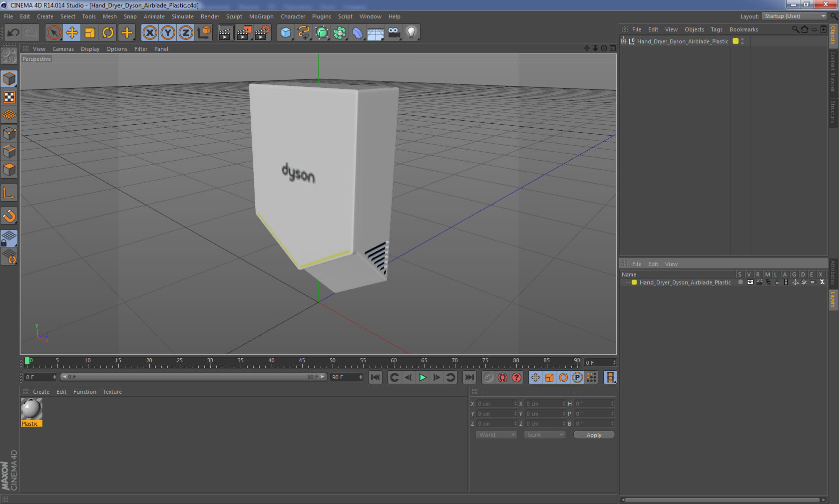Open the spline pen tool icon
This screenshot has width=839, height=504.
[304, 33]
